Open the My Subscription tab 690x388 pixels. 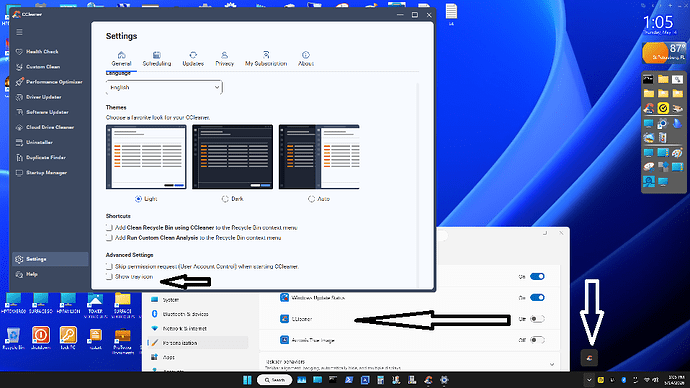point(266,59)
